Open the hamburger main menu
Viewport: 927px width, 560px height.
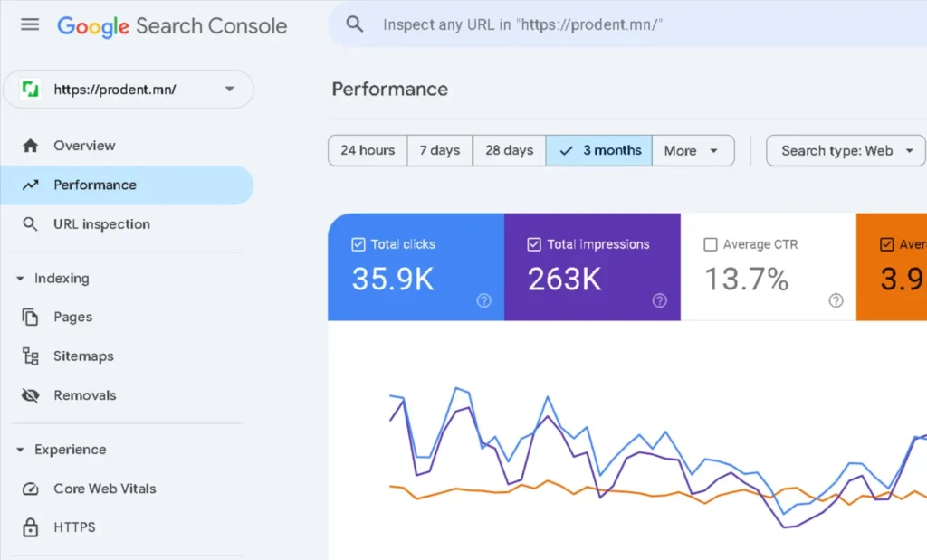[x=30, y=24]
